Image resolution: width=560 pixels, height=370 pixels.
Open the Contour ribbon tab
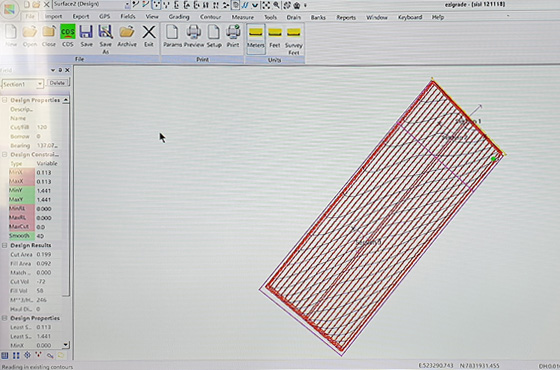tap(210, 17)
